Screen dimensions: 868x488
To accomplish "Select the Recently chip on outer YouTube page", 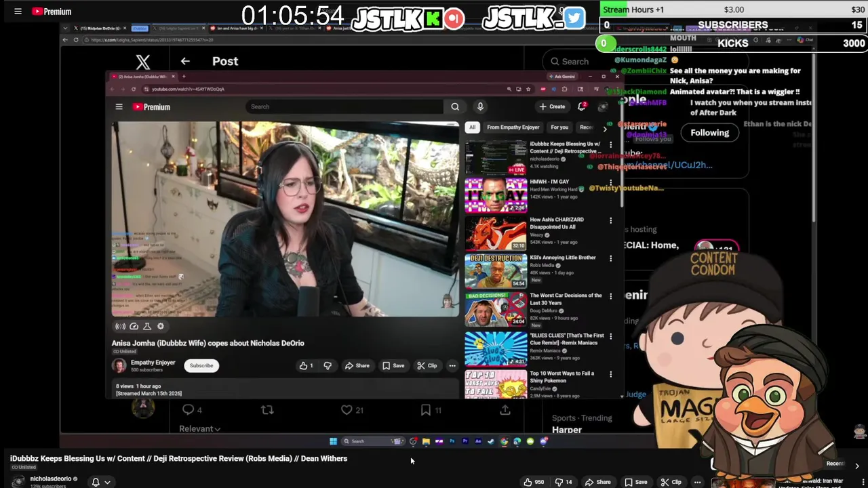I will click(835, 464).
